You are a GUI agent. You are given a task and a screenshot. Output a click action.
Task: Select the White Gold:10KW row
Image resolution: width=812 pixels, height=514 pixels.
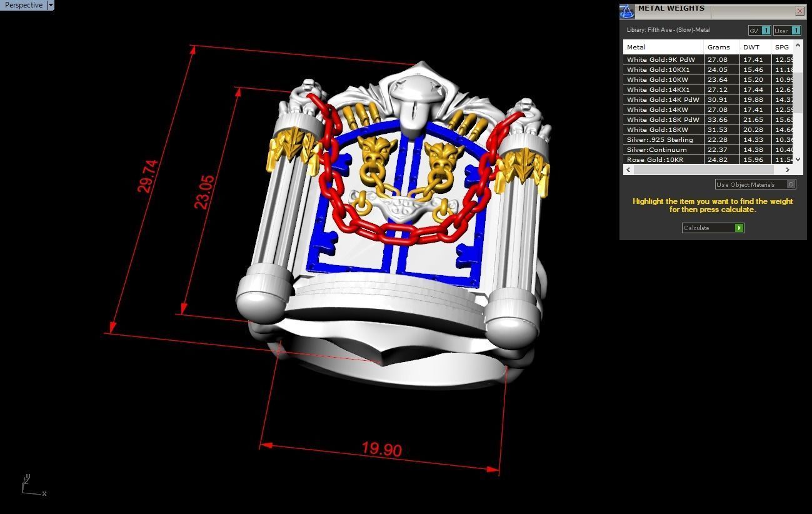(x=708, y=79)
